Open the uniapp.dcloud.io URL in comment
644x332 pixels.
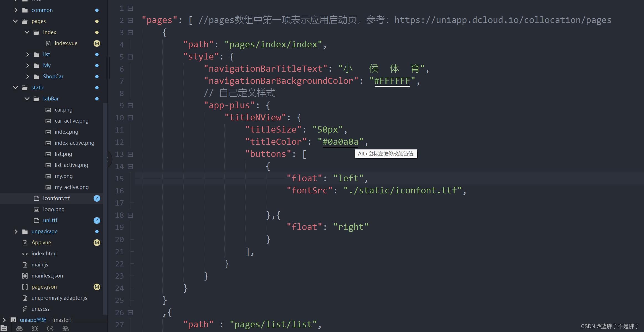click(503, 20)
